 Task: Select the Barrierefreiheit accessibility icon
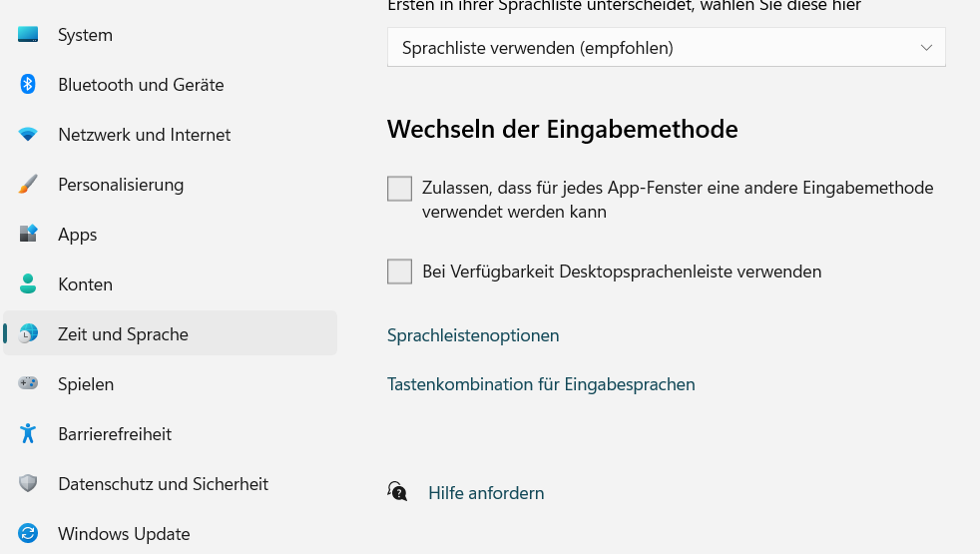28,434
